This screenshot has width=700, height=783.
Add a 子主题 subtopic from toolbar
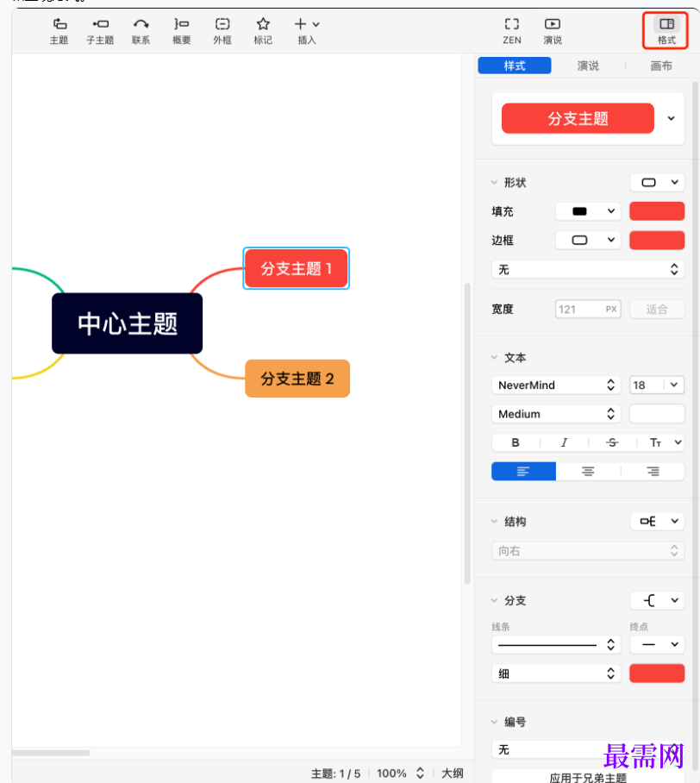(100, 31)
